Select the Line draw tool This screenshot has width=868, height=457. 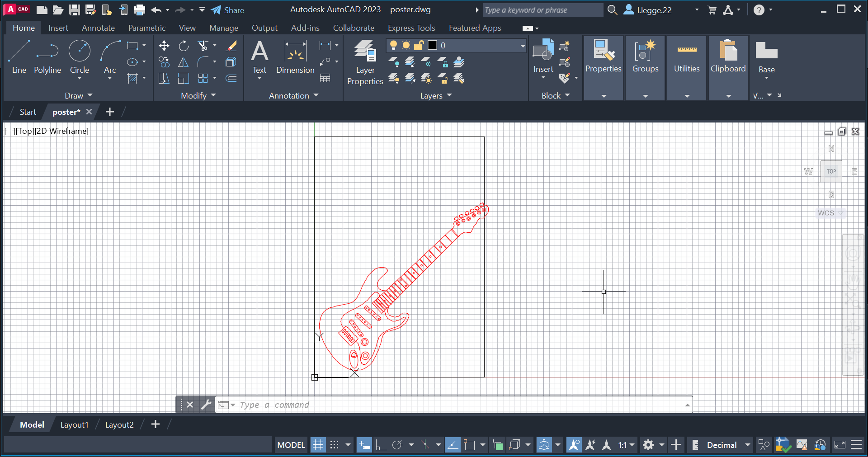(19, 57)
